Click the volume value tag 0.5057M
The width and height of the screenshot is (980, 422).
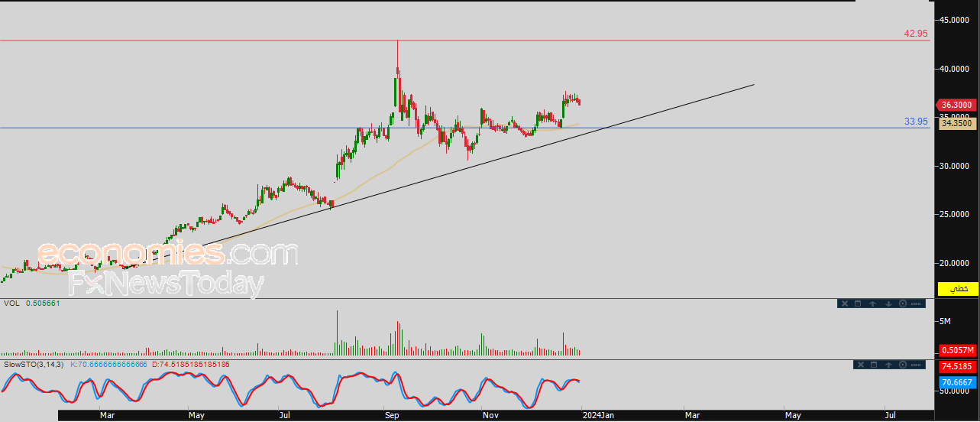pyautogui.click(x=956, y=351)
